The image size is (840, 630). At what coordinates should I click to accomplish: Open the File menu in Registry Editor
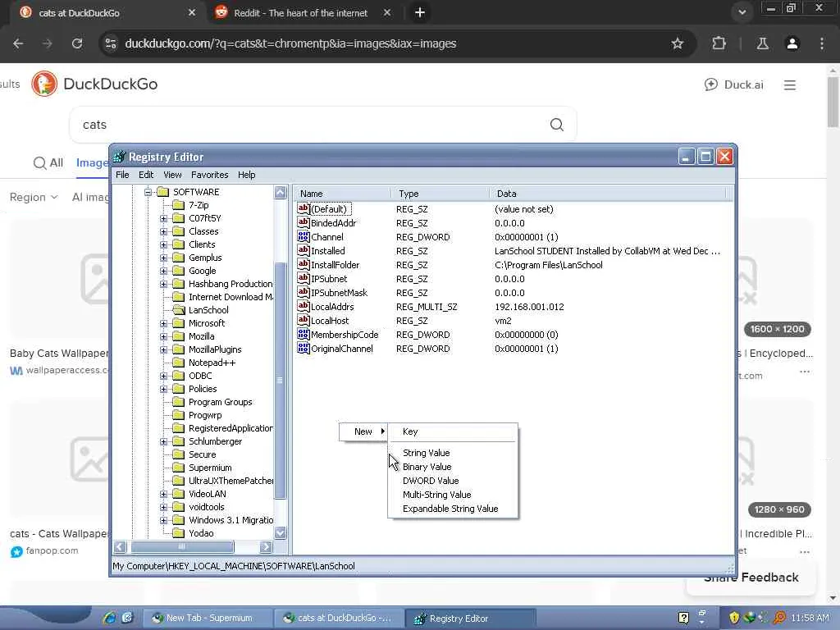(122, 175)
